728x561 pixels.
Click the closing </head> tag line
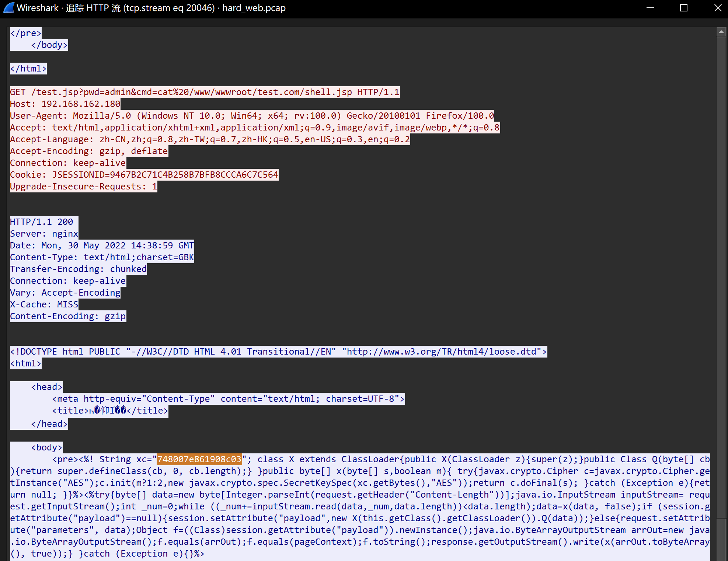49,424
